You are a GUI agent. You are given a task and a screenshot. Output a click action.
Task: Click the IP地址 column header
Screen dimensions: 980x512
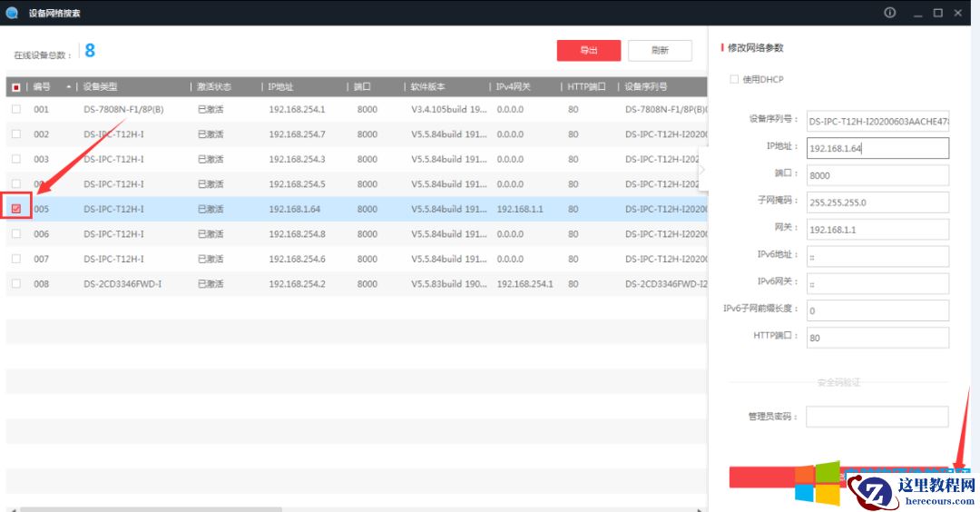coord(281,87)
